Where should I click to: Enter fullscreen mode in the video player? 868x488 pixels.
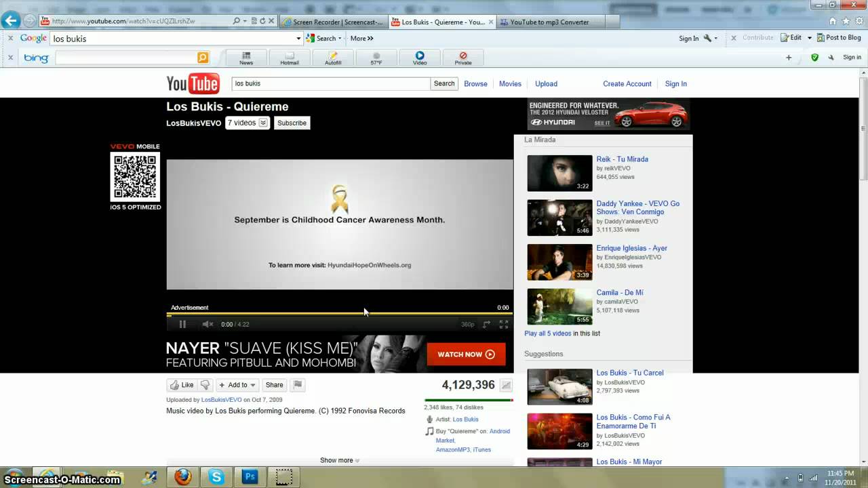[x=504, y=325]
